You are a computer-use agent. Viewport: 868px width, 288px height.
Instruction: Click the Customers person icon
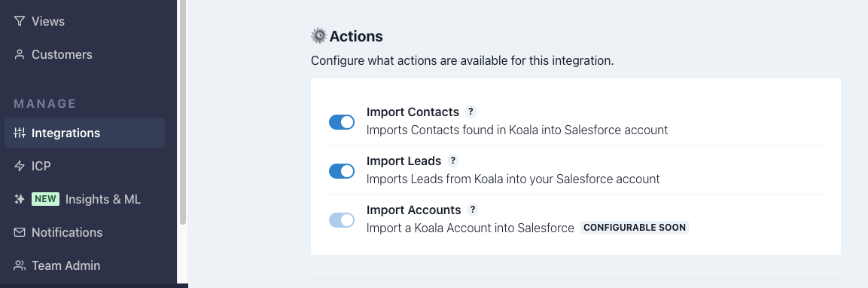tap(20, 54)
